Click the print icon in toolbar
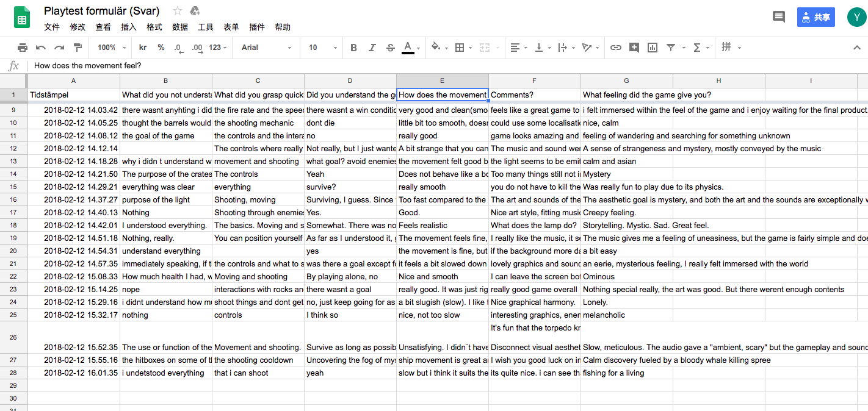 (x=23, y=48)
